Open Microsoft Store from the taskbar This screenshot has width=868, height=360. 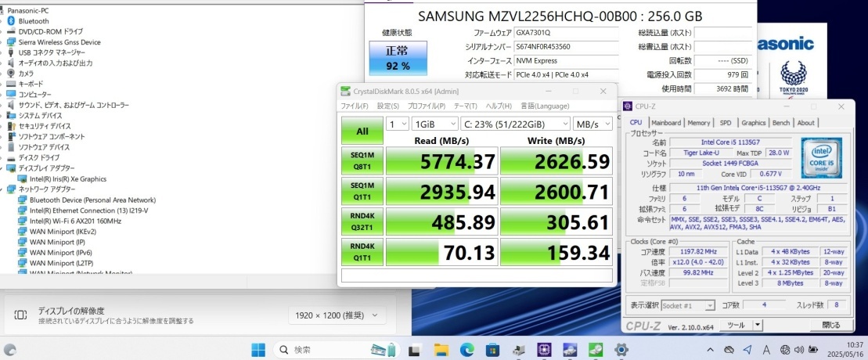pyautogui.click(x=492, y=350)
